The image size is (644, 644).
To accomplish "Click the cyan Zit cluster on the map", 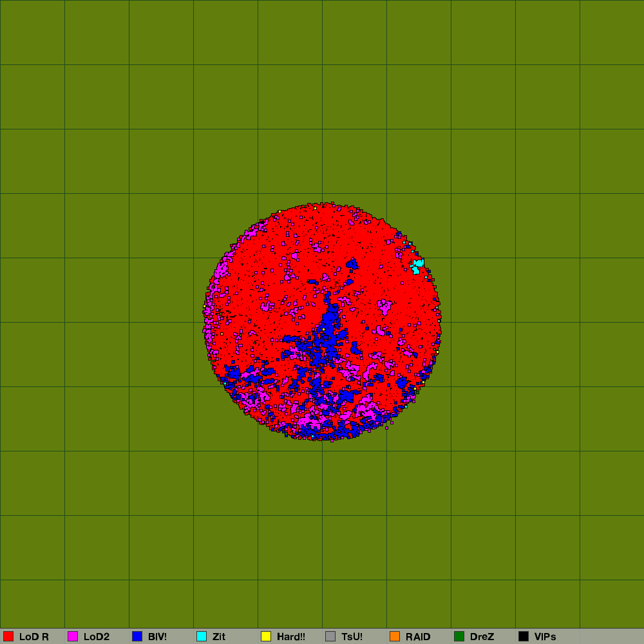I will 417,265.
